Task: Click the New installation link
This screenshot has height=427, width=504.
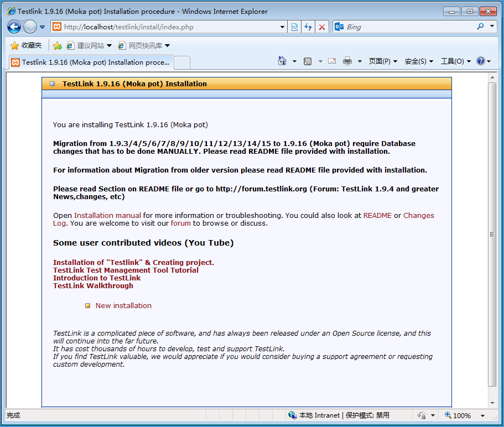Action: tap(123, 305)
